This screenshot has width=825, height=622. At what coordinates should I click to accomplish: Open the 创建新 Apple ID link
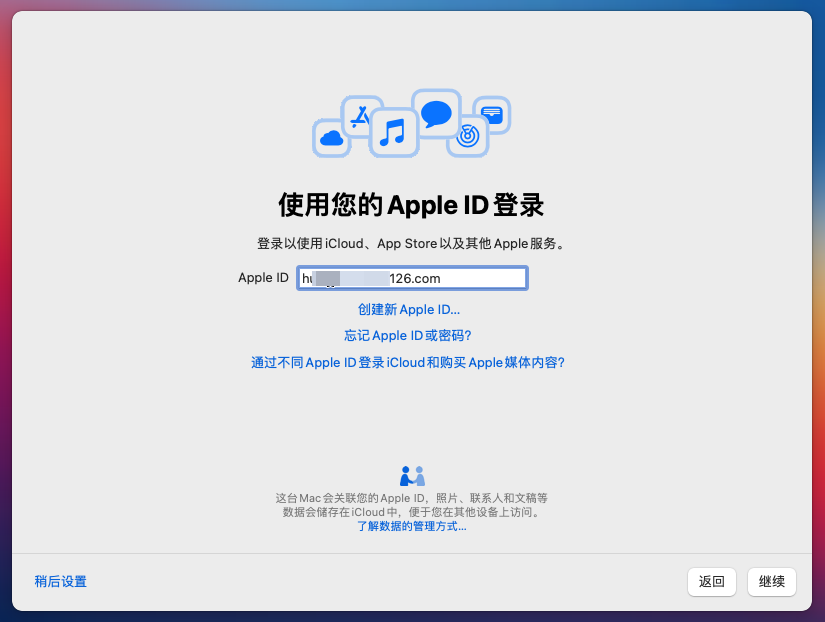click(x=409, y=309)
